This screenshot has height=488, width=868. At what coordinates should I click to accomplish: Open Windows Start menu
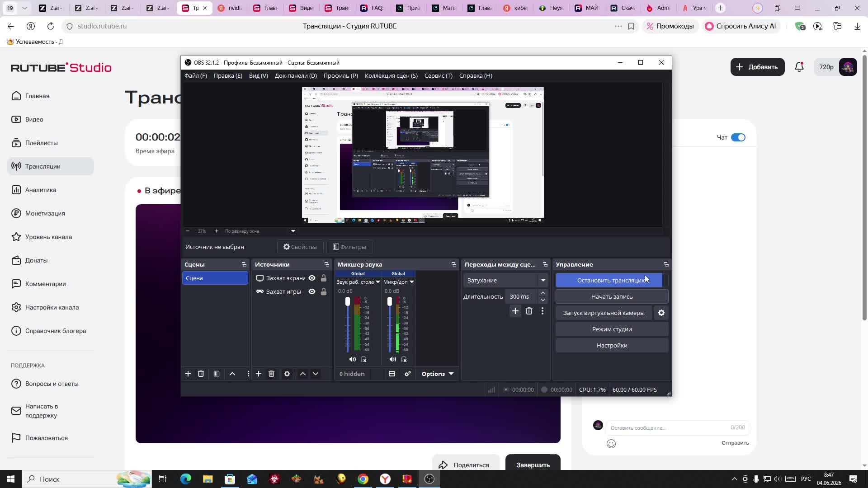click(x=11, y=479)
